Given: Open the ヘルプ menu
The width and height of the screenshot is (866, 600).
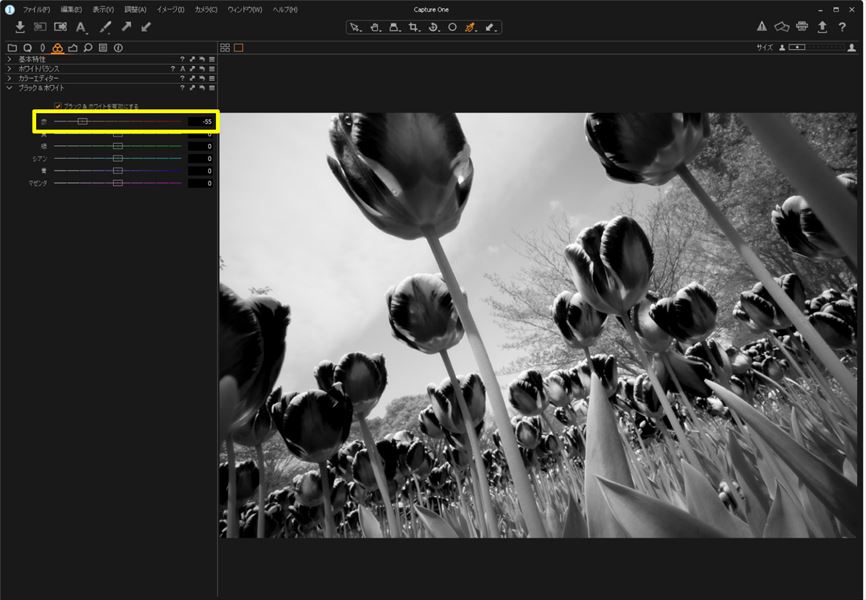Looking at the screenshot, I should click(285, 10).
